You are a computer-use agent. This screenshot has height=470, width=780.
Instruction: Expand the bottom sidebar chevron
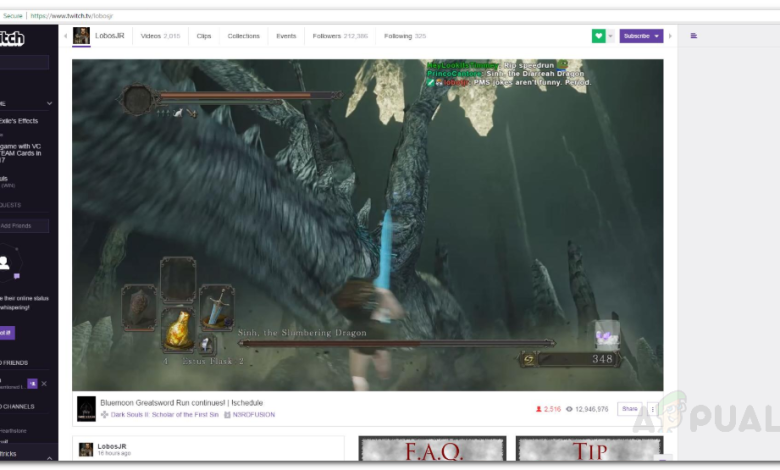tap(49, 458)
